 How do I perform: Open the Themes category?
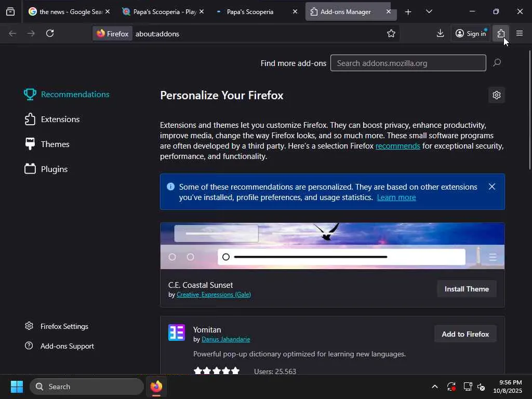pos(47,144)
